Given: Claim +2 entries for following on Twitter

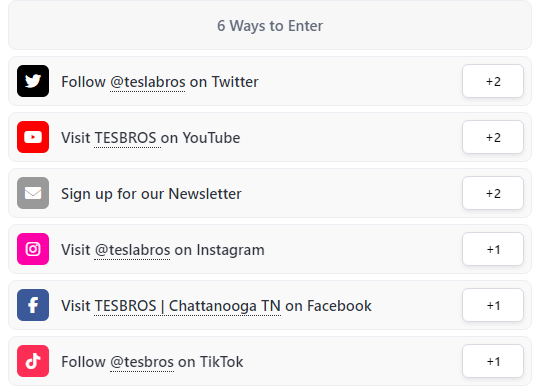Looking at the screenshot, I should click(493, 81).
